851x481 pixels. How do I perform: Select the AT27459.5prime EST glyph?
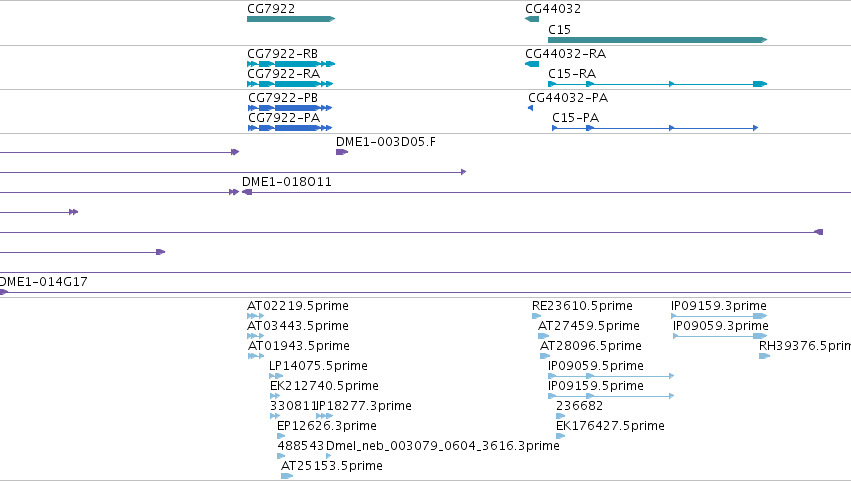coord(544,336)
